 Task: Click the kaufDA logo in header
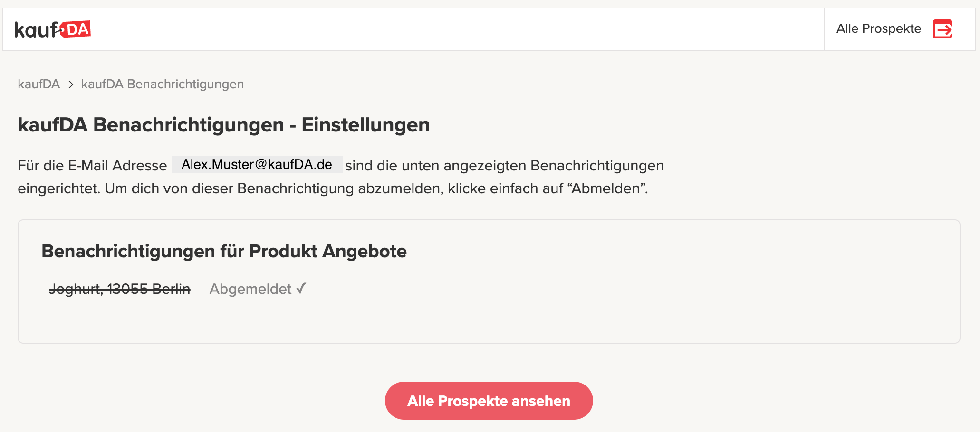pyautogui.click(x=52, y=29)
